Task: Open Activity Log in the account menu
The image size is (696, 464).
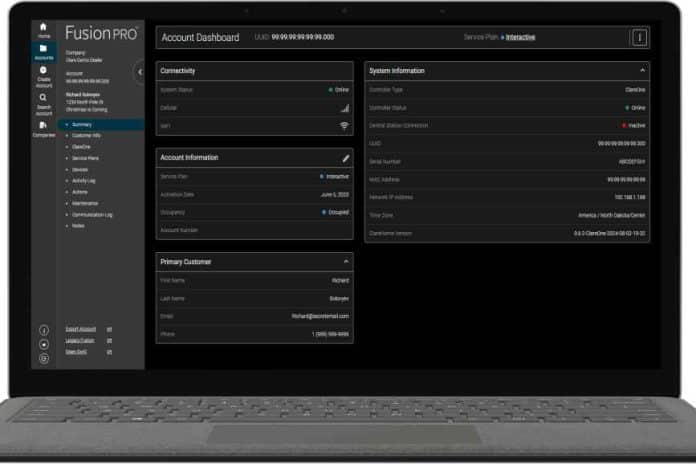Action: tap(83, 181)
